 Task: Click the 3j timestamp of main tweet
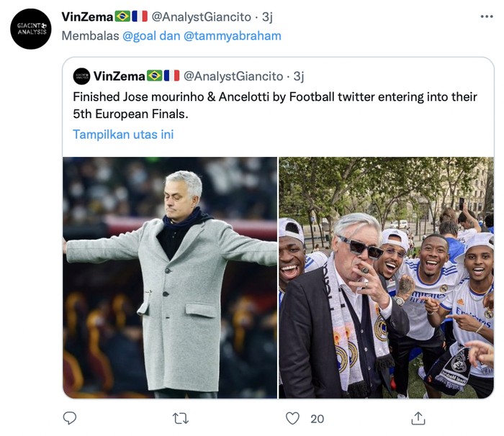coord(266,17)
